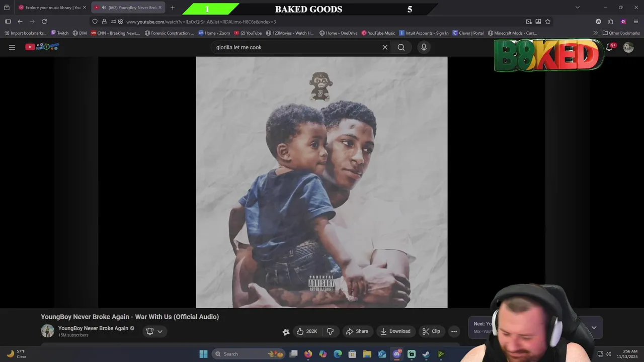Open the YouTube Music bookmark
The image size is (644, 362).
tap(378, 33)
